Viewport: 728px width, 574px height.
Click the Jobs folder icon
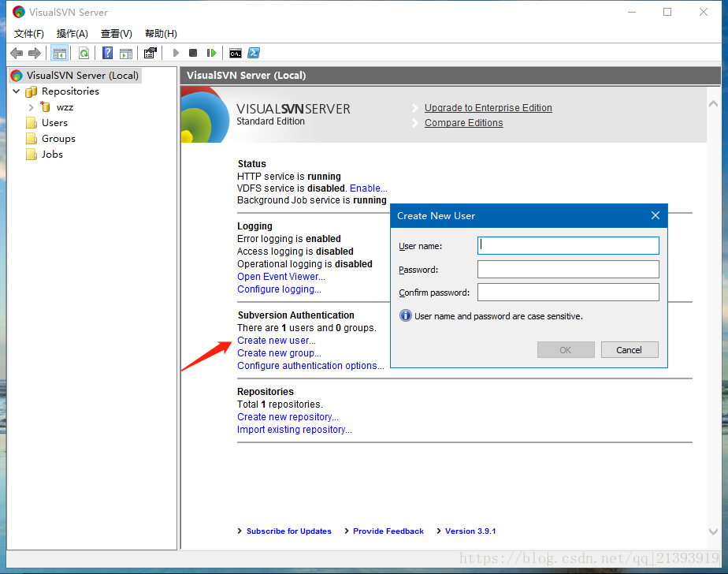32,155
